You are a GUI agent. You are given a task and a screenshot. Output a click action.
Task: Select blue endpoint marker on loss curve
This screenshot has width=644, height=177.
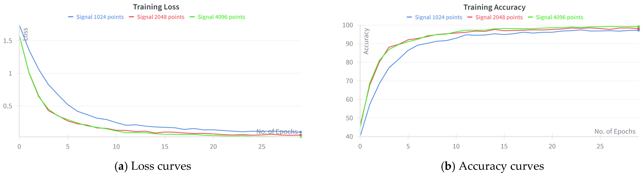coord(300,132)
